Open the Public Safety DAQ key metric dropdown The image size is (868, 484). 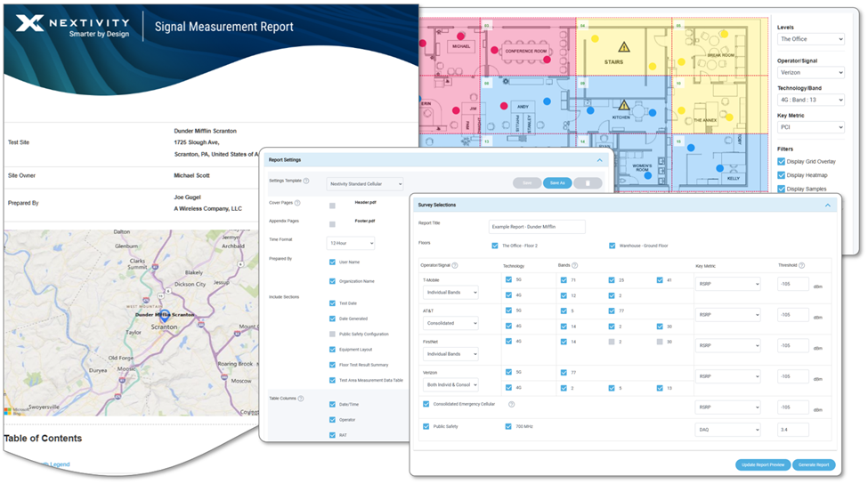click(728, 430)
